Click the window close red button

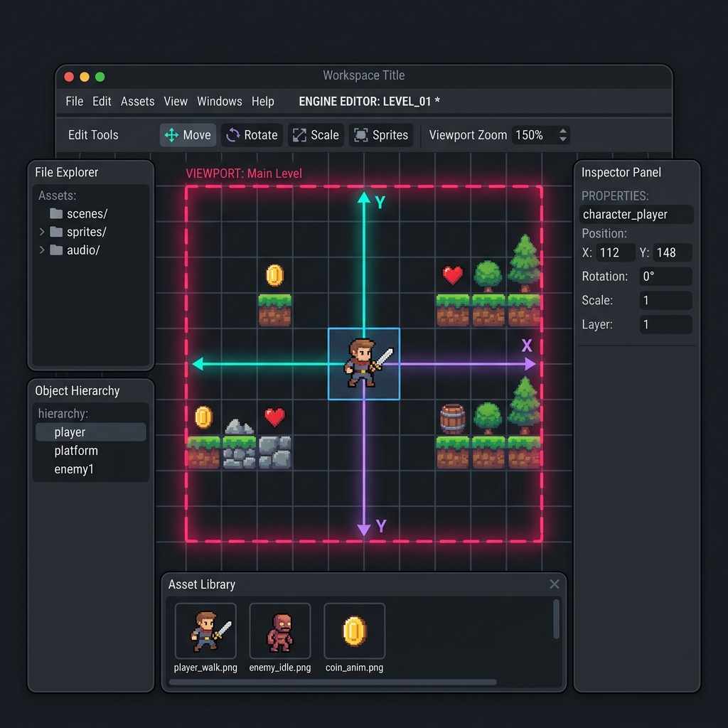coord(69,77)
